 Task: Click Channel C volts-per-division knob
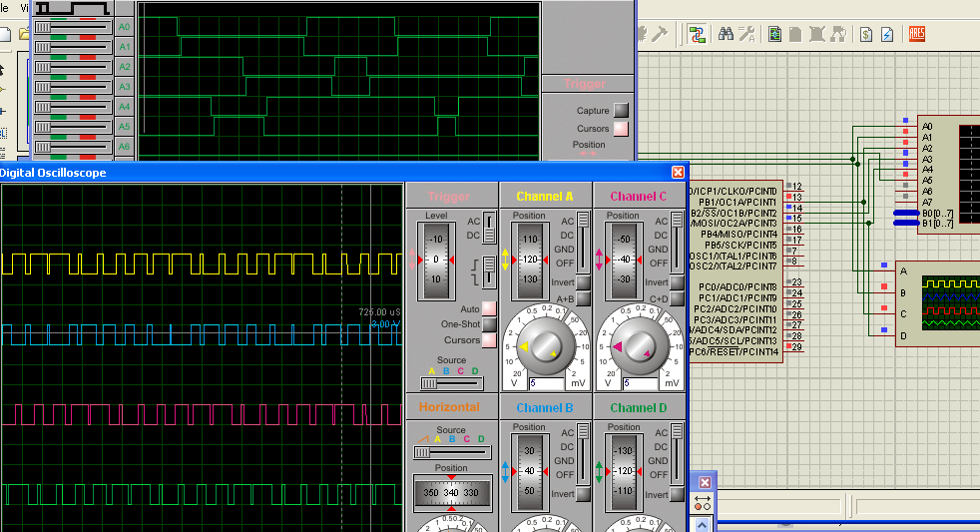click(x=639, y=345)
